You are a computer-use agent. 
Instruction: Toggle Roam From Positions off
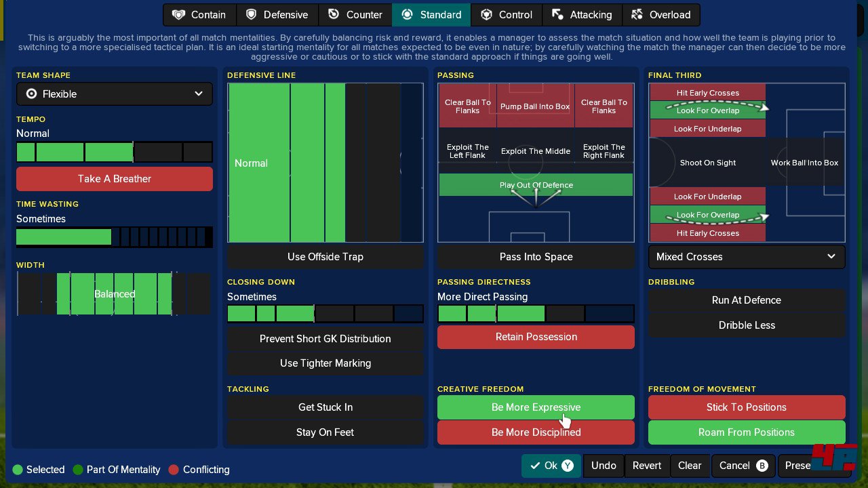[x=746, y=432]
